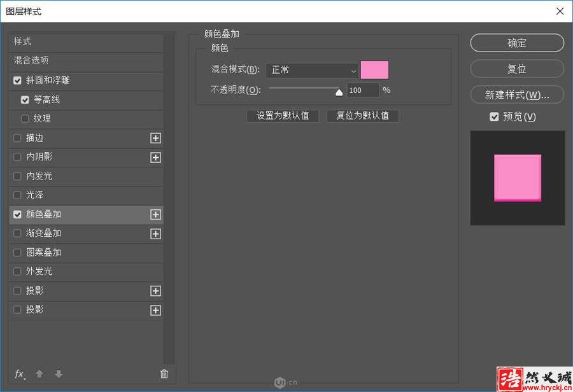Enable the 纹理 checkbox
Screen dimensions: 573x392
pos(25,119)
